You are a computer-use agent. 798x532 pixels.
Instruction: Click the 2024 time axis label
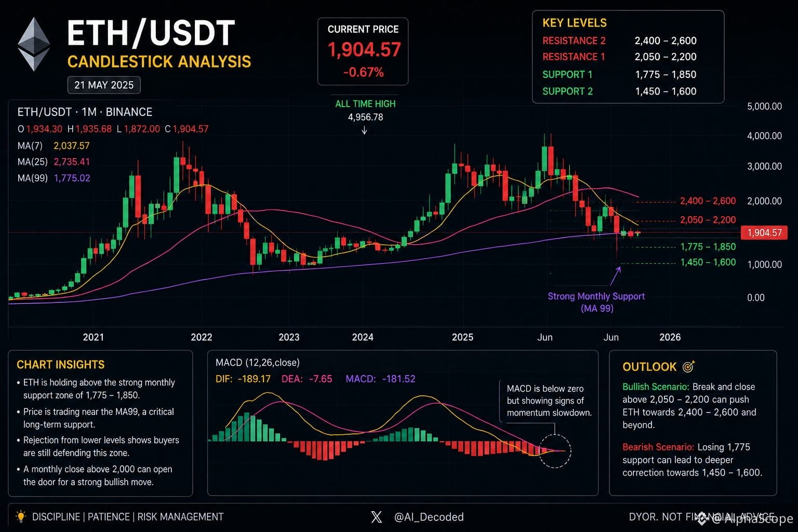pyautogui.click(x=363, y=337)
